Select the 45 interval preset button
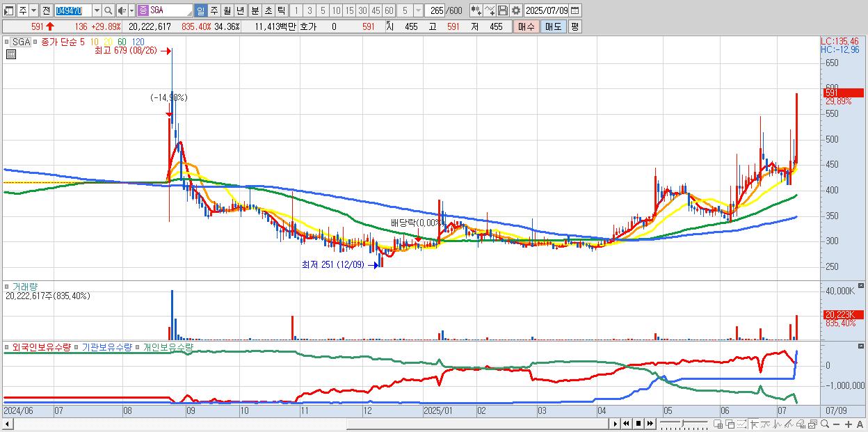This screenshot has height=432, width=868. (x=376, y=10)
